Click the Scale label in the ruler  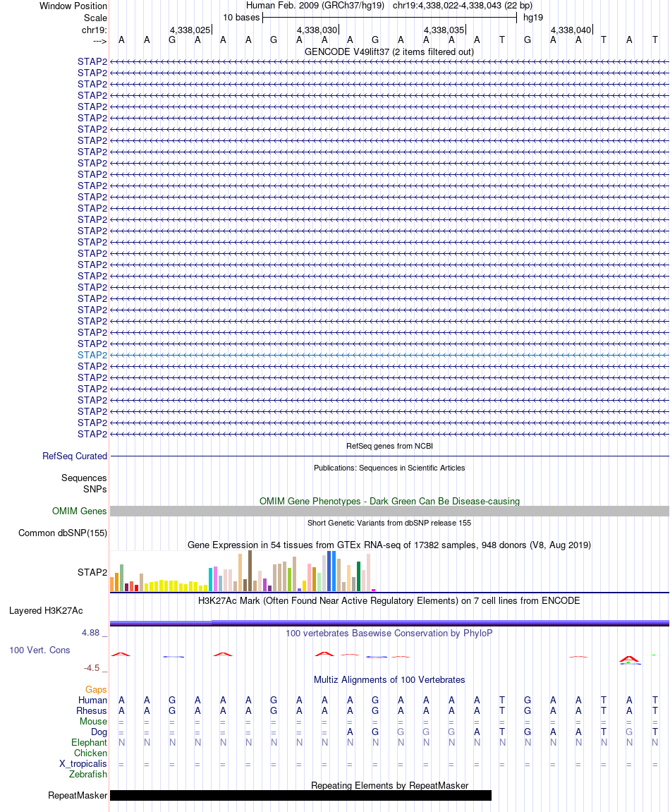(x=96, y=18)
